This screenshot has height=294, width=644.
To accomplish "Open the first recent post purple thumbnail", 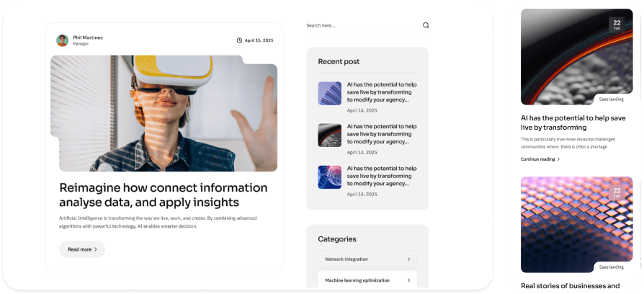I will (x=329, y=93).
